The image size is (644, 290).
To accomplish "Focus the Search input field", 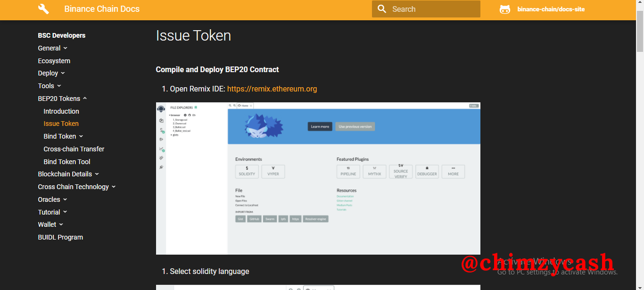I will (x=426, y=9).
